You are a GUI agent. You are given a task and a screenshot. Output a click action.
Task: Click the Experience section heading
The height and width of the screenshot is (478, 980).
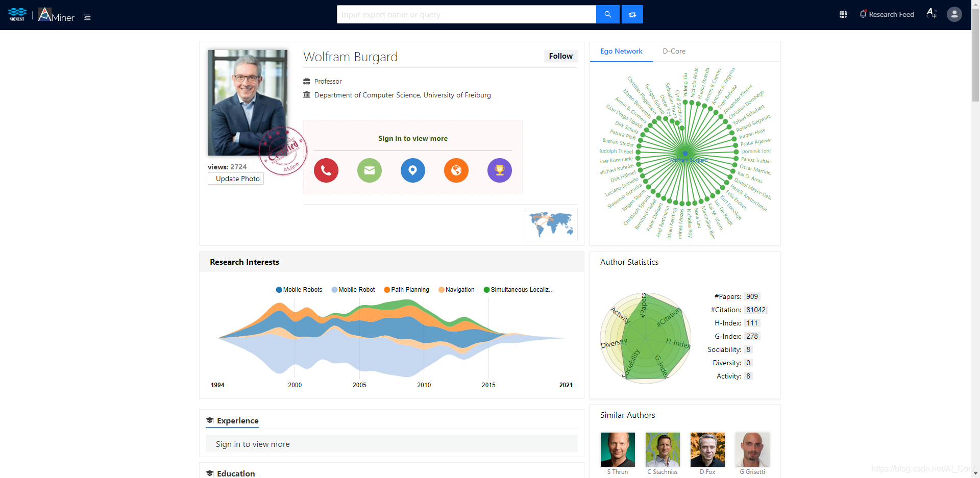click(232, 421)
